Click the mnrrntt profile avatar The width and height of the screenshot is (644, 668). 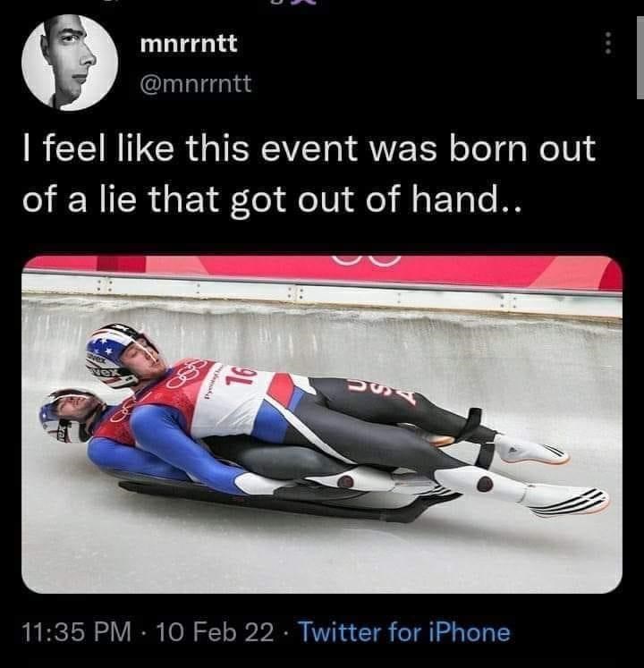pyautogui.click(x=70, y=62)
